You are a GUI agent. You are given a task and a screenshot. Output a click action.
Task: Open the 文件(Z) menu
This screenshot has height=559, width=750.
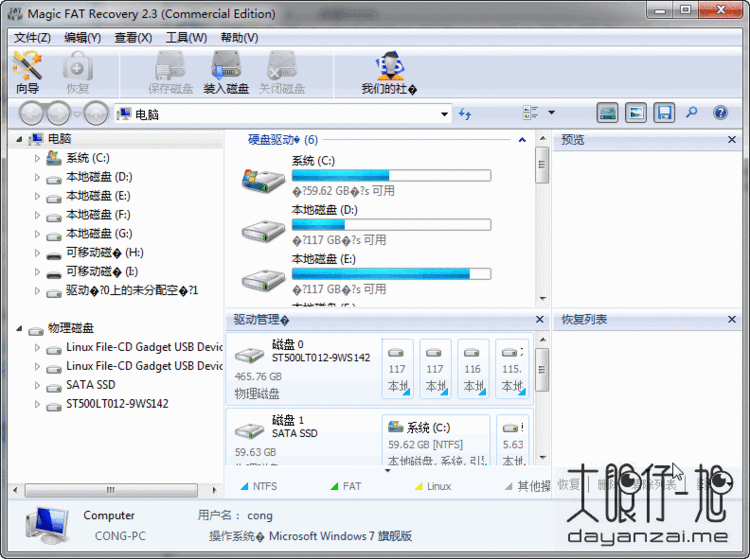[33, 38]
